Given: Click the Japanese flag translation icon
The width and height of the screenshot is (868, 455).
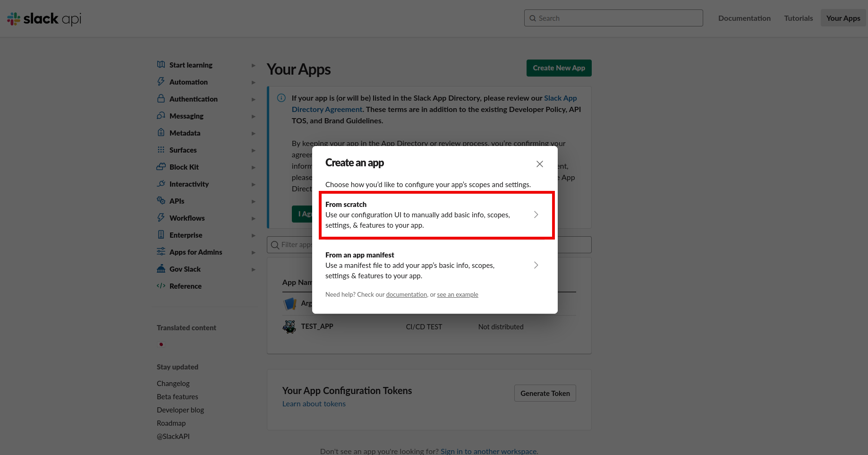Looking at the screenshot, I should 161,344.
